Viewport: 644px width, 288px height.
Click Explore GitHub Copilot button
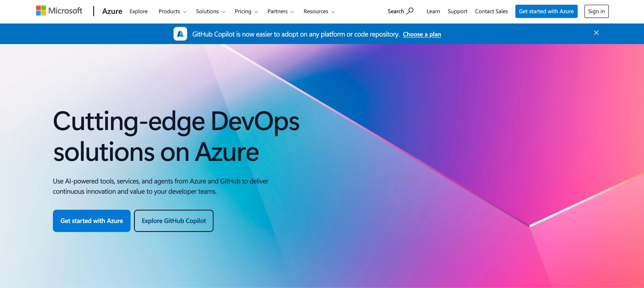click(x=174, y=221)
